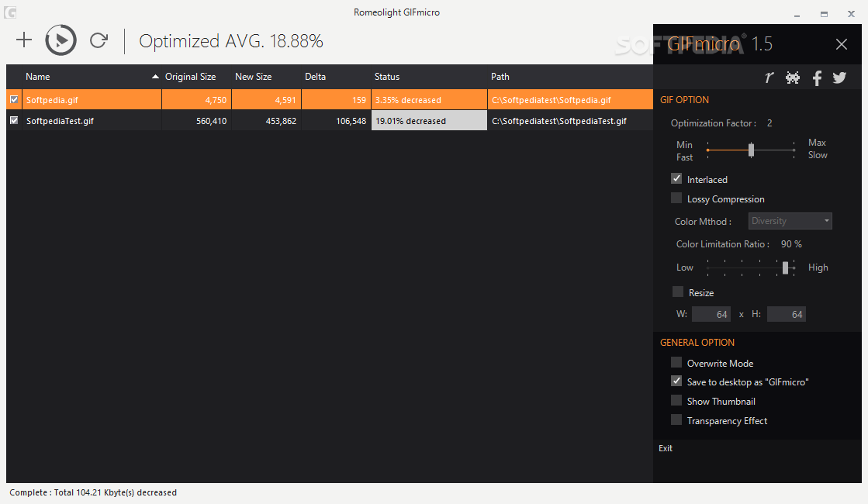Screen dimensions: 868x504
Task: Open the Twitter page icon
Action: (839, 78)
